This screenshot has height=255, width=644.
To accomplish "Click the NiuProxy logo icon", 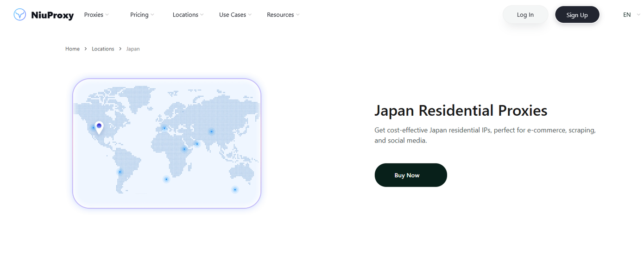I will 20,15.
